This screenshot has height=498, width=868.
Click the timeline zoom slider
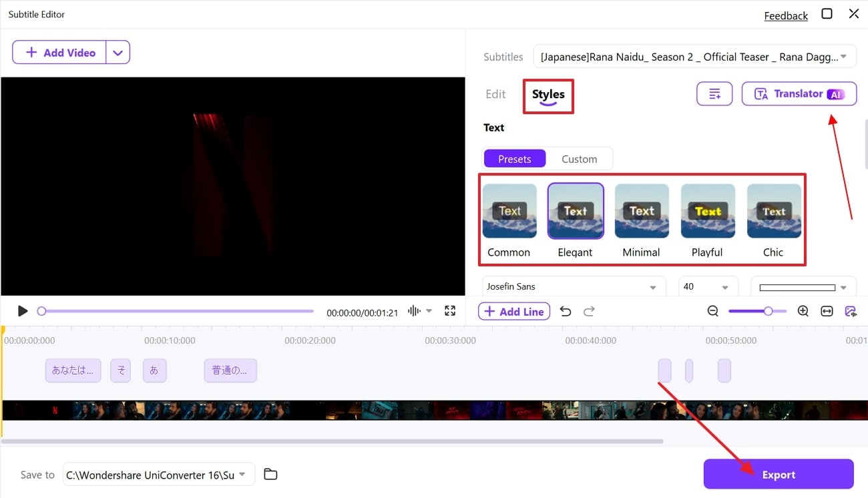(757, 311)
